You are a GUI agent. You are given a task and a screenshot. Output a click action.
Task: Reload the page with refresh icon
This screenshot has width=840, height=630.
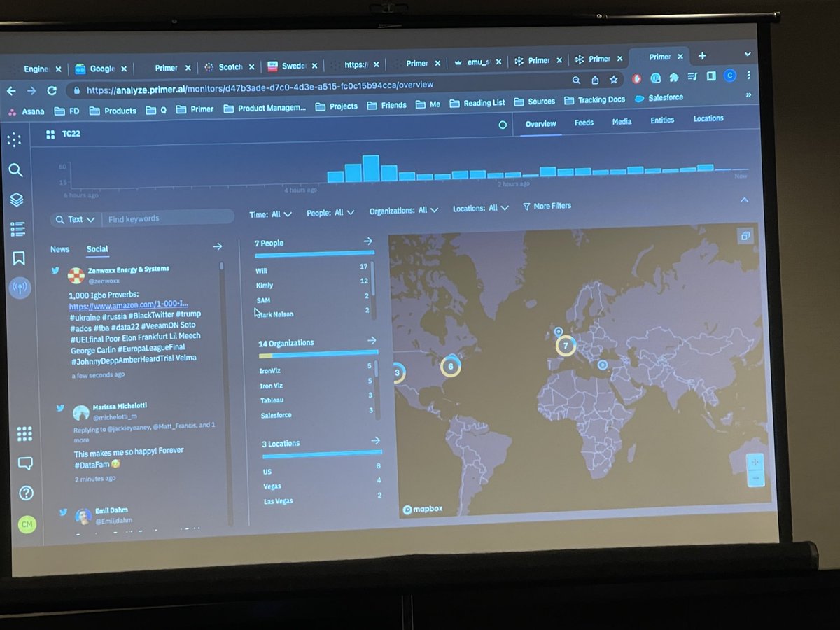pyautogui.click(x=52, y=91)
